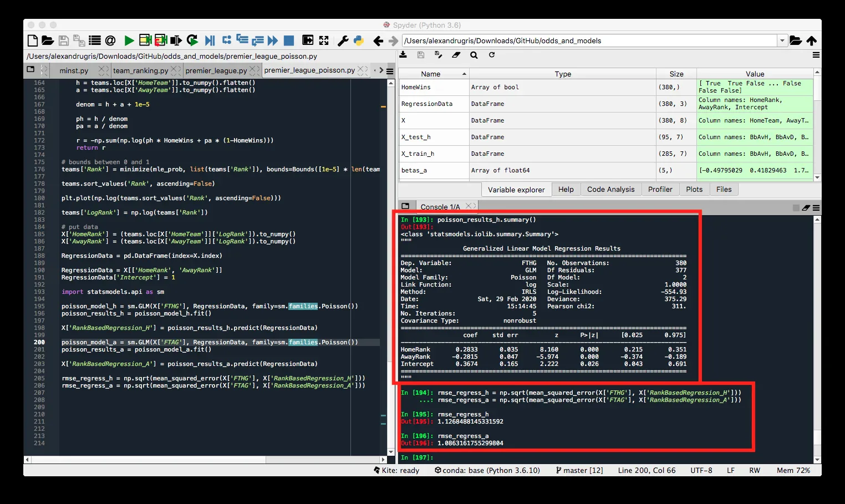Click the working directory path field
The width and height of the screenshot is (845, 504).
(x=590, y=40)
